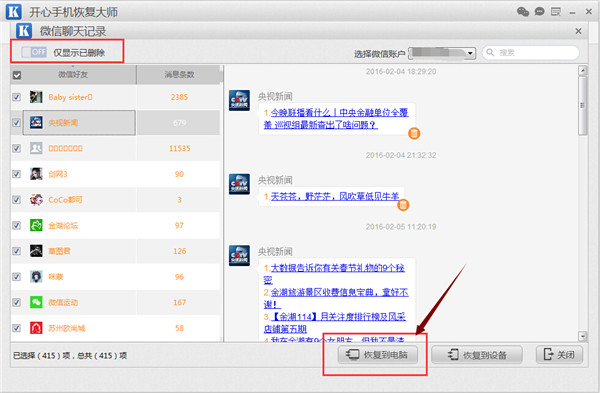Image resolution: width=600 pixels, height=393 pixels.
Task: Select the 微信运动 friend name
Action: 63,302
